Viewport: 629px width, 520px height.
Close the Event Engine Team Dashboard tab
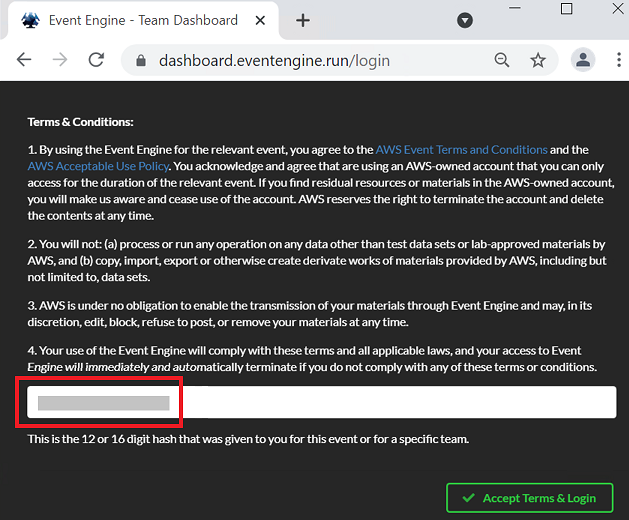click(x=260, y=20)
